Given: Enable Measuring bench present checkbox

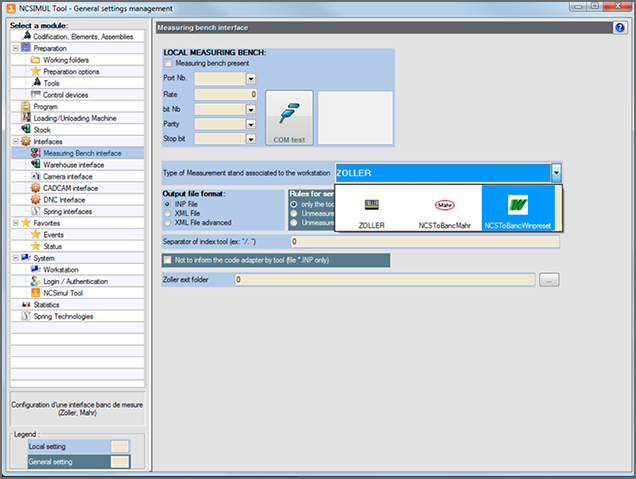Looking at the screenshot, I should point(168,62).
